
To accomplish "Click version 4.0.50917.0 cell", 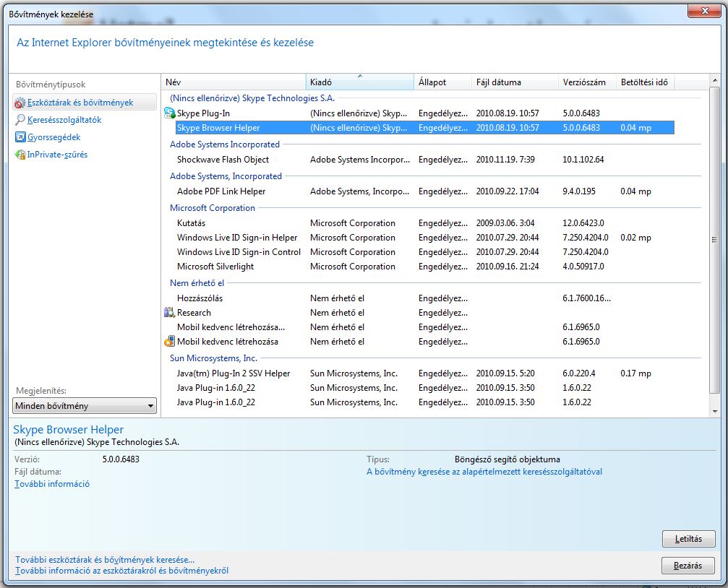I will [x=583, y=267].
